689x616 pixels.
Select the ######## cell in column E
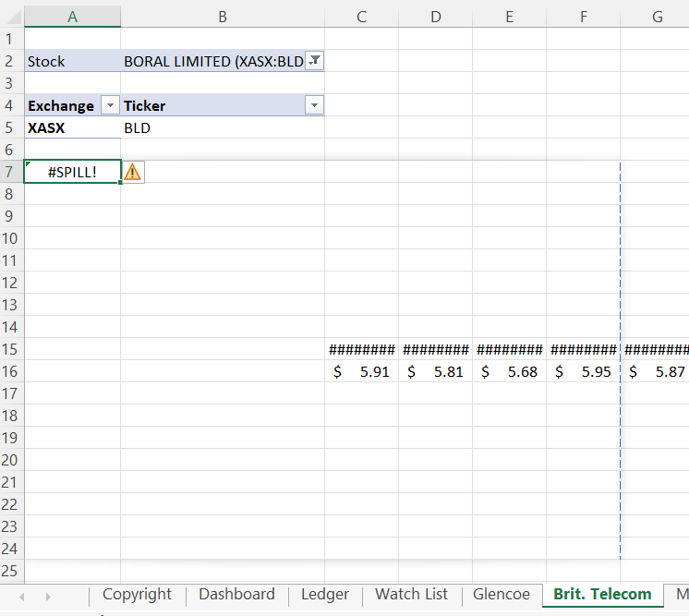tap(509, 349)
